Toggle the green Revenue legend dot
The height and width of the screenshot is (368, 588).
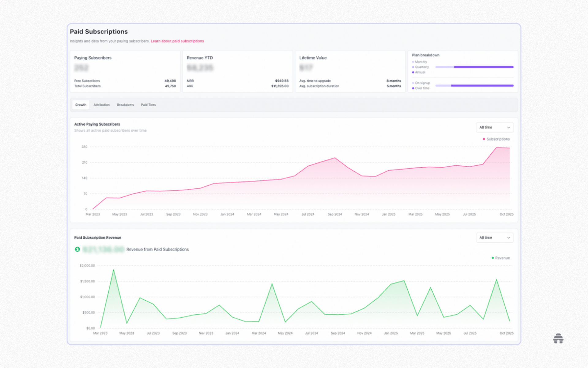(x=492, y=258)
